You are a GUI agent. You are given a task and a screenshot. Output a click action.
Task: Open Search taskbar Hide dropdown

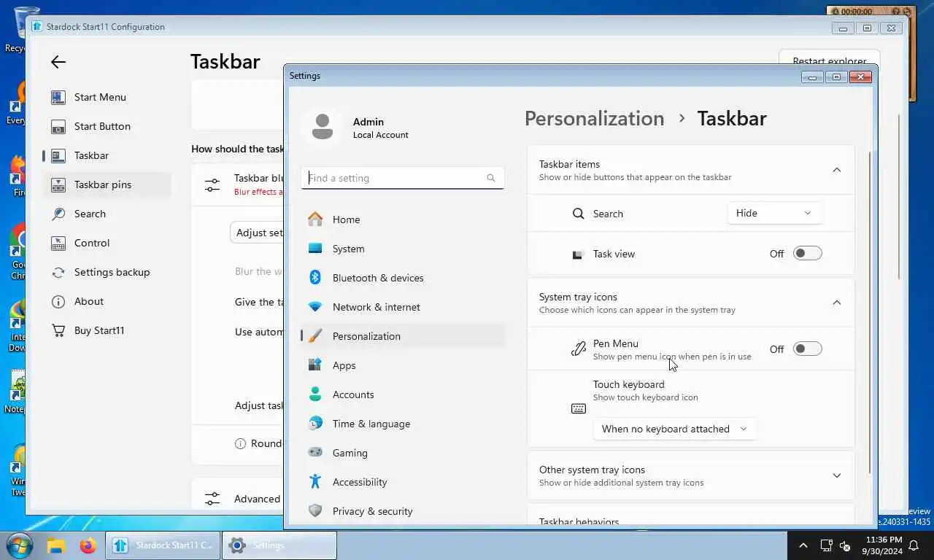774,213
